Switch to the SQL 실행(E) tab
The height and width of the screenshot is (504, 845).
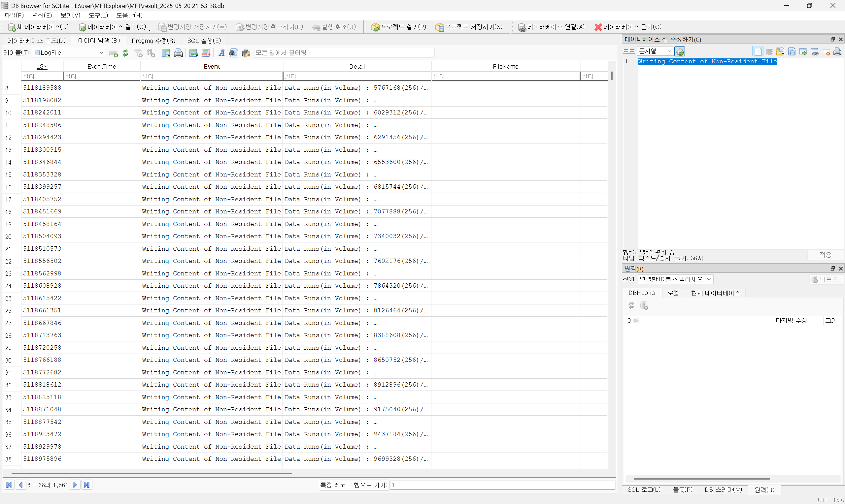(204, 41)
